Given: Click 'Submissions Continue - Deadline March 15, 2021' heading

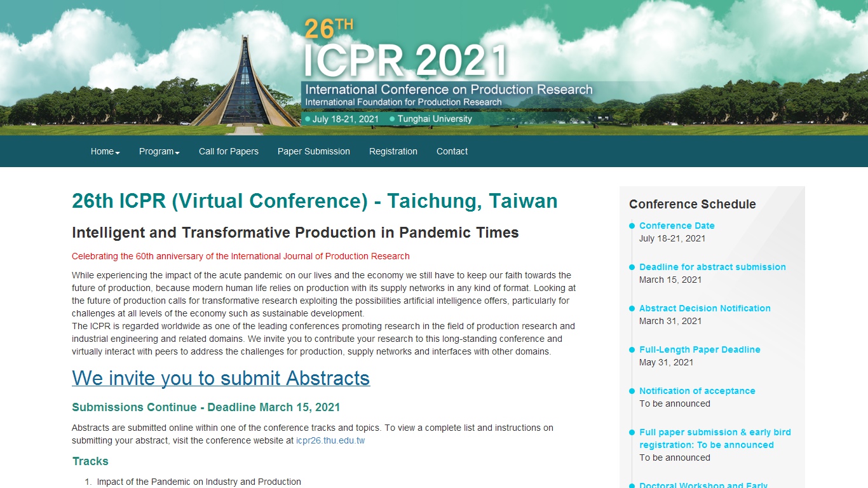Looking at the screenshot, I should click(x=206, y=407).
